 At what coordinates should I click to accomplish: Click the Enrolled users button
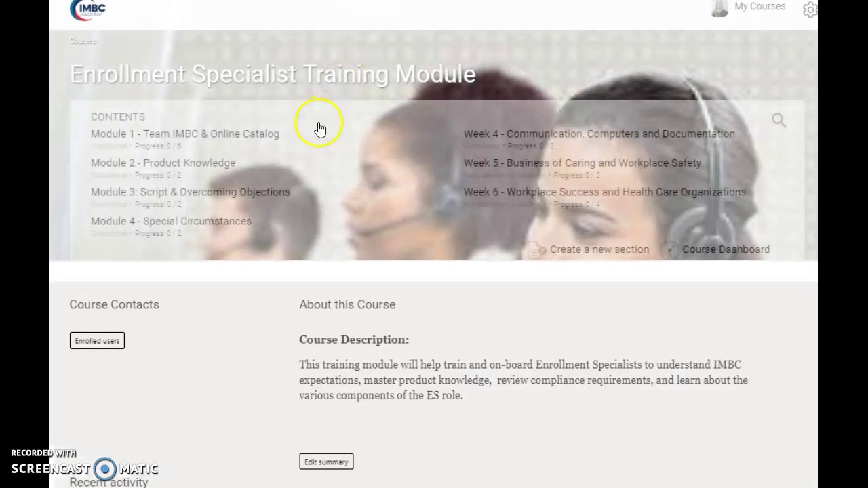[x=97, y=341]
